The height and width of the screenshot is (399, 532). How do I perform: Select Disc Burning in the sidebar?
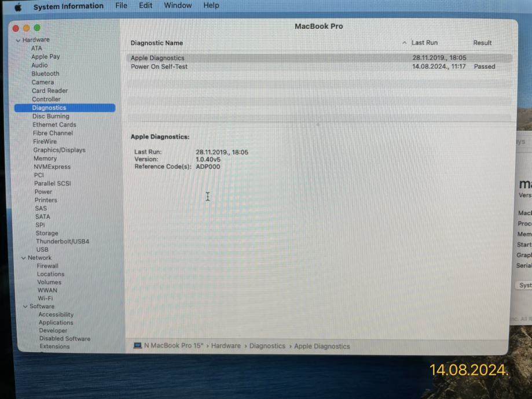tap(51, 116)
